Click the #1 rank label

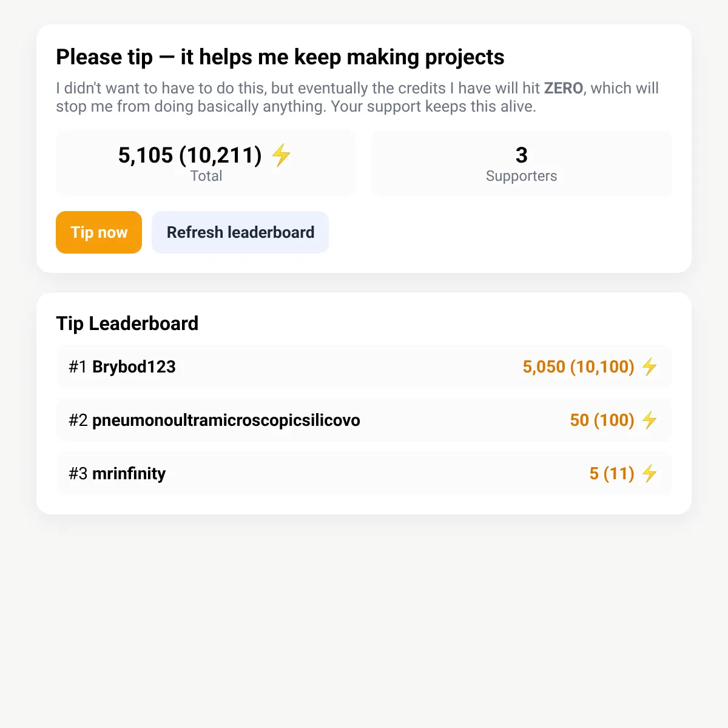click(78, 366)
